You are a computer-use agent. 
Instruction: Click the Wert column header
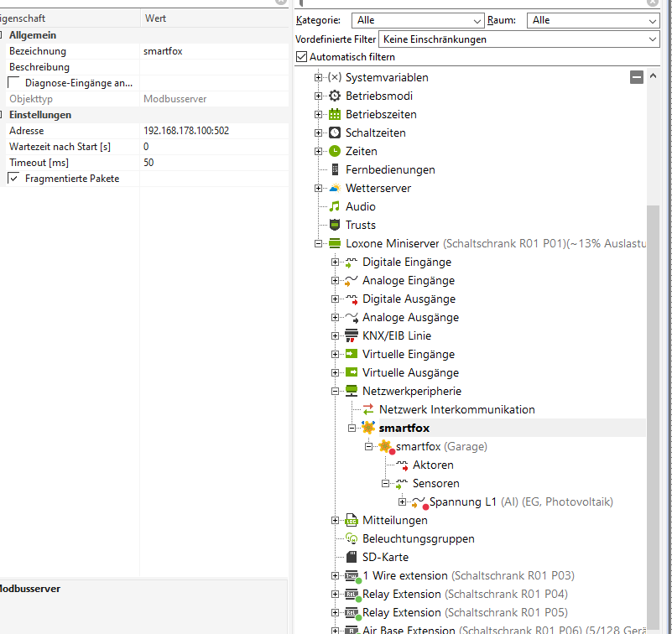click(214, 18)
